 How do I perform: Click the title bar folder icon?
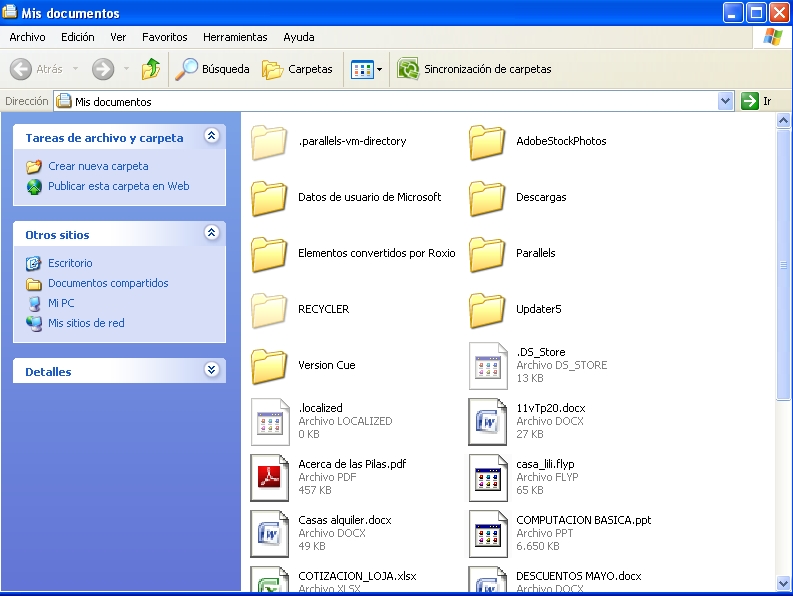pyautogui.click(x=10, y=12)
